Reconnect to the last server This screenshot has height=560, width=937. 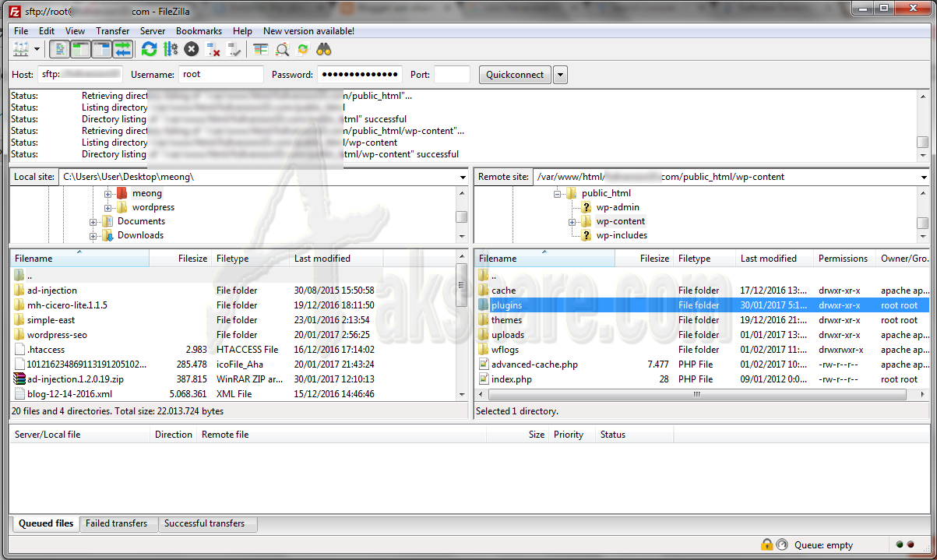click(x=234, y=50)
